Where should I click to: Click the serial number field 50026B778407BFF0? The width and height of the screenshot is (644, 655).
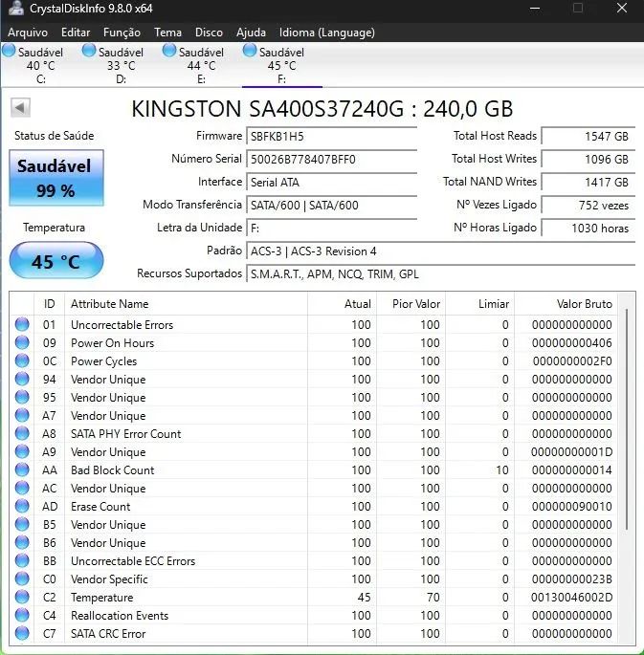click(x=332, y=159)
